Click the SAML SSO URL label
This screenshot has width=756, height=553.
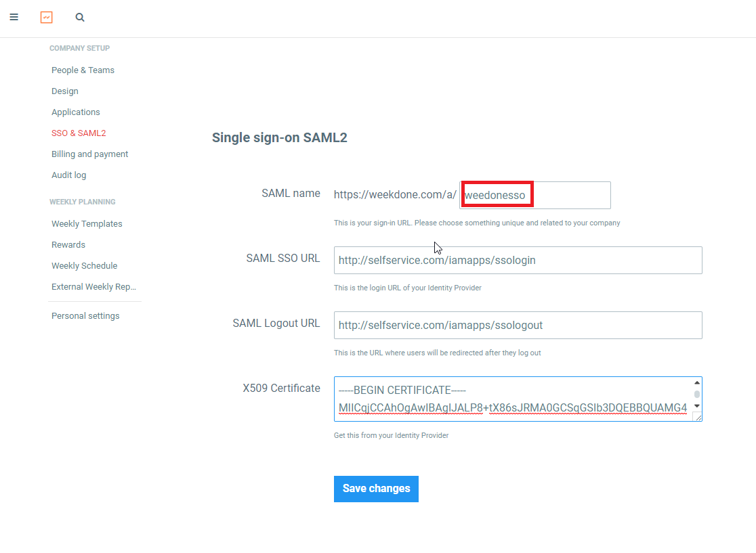283,258
